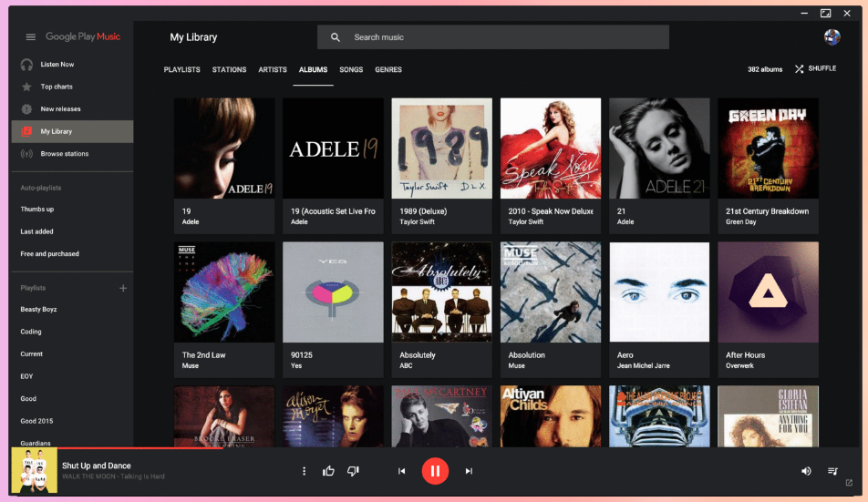Click the 382 albums count text
Screen dimensions: 868x502
click(765, 69)
